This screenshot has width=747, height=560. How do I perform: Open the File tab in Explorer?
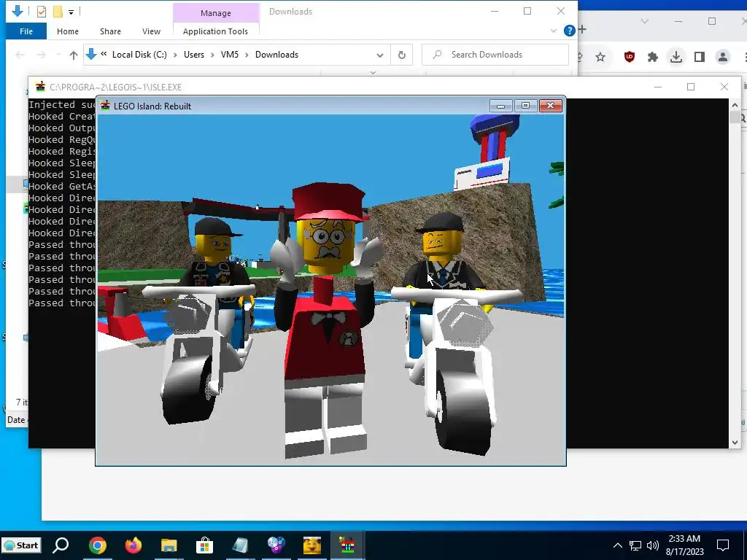coord(26,31)
